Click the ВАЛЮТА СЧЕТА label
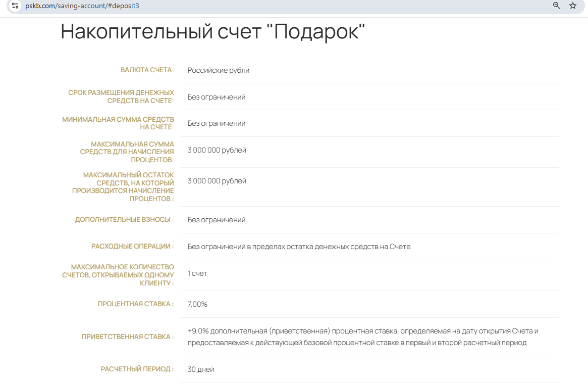 pos(147,70)
